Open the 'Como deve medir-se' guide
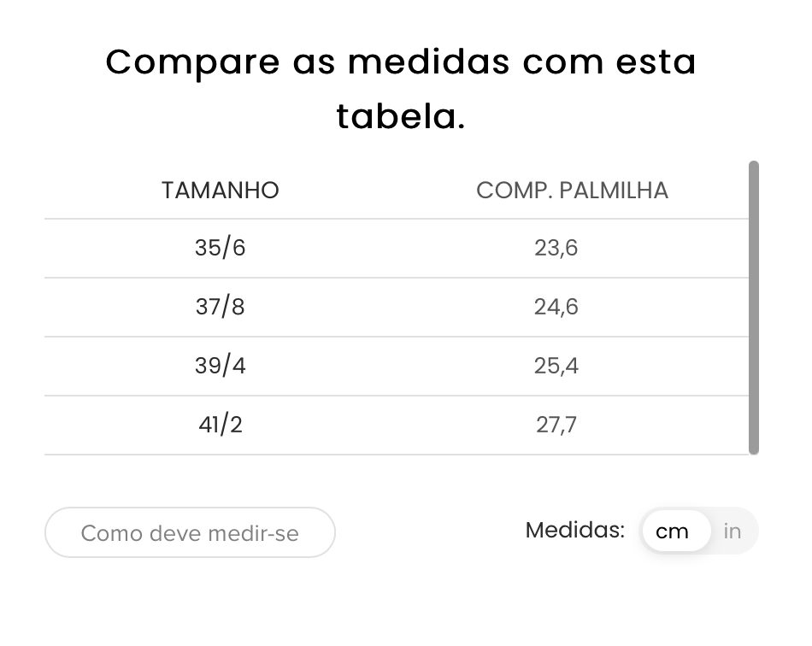The height and width of the screenshot is (646, 812). [190, 533]
